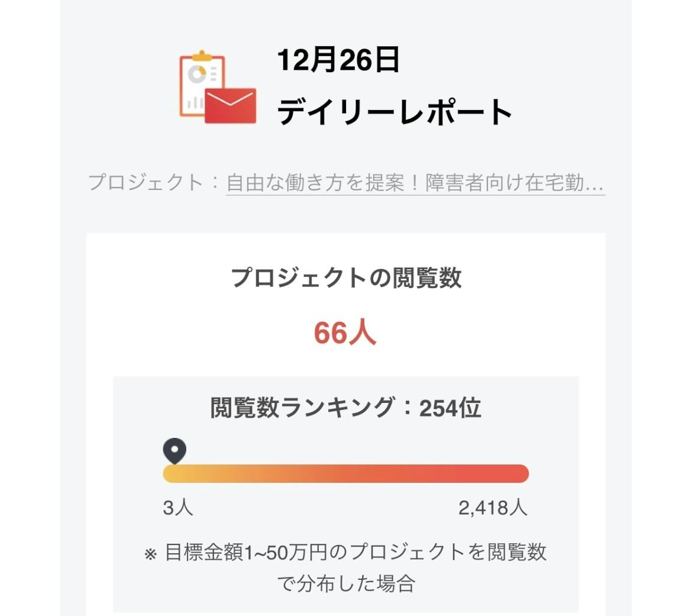Click the 閲覧数ランキング：254位 text
Image resolution: width=692 pixels, height=616 pixels.
[345, 408]
